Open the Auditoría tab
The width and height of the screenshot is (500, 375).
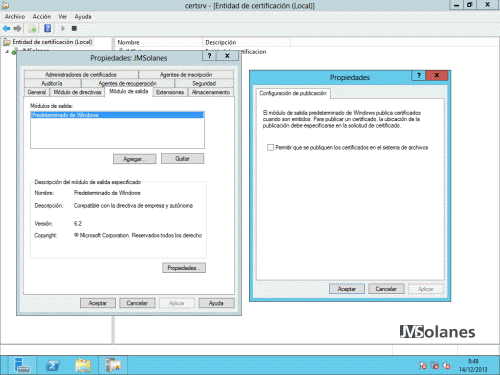(52, 83)
